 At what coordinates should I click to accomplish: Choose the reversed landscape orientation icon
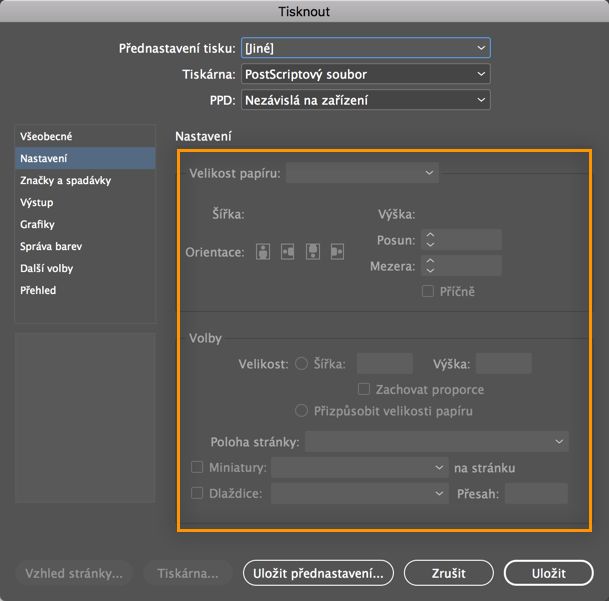click(337, 252)
